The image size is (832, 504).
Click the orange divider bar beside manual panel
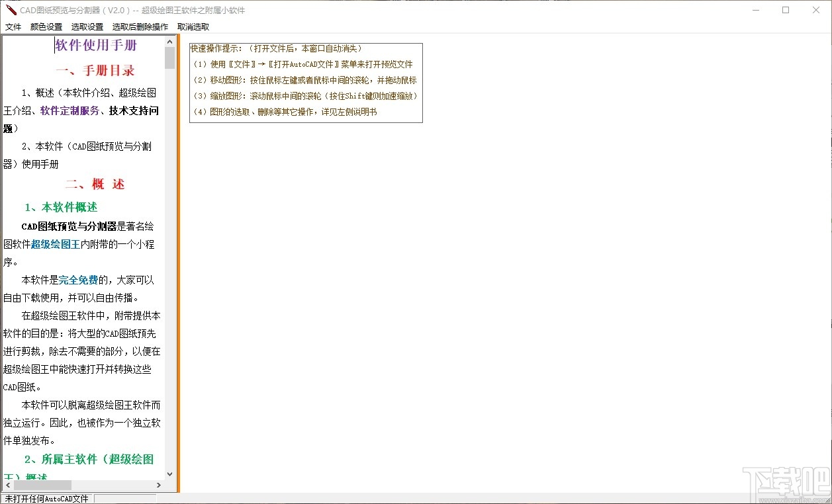[179, 265]
